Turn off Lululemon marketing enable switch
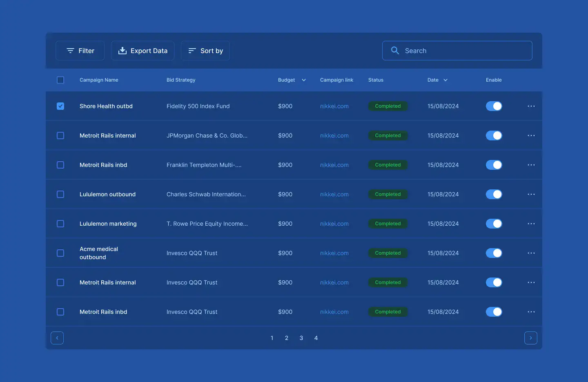Image resolution: width=588 pixels, height=382 pixels. pyautogui.click(x=494, y=224)
